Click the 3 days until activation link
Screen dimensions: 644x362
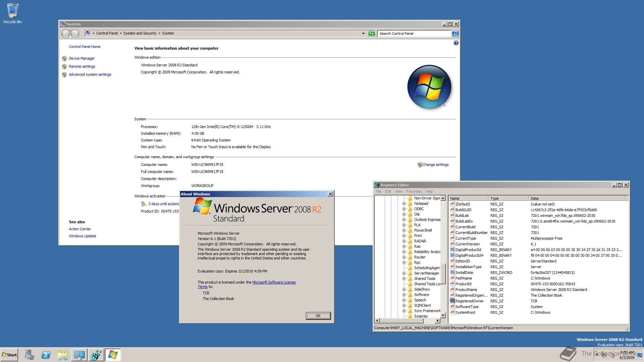164,204
